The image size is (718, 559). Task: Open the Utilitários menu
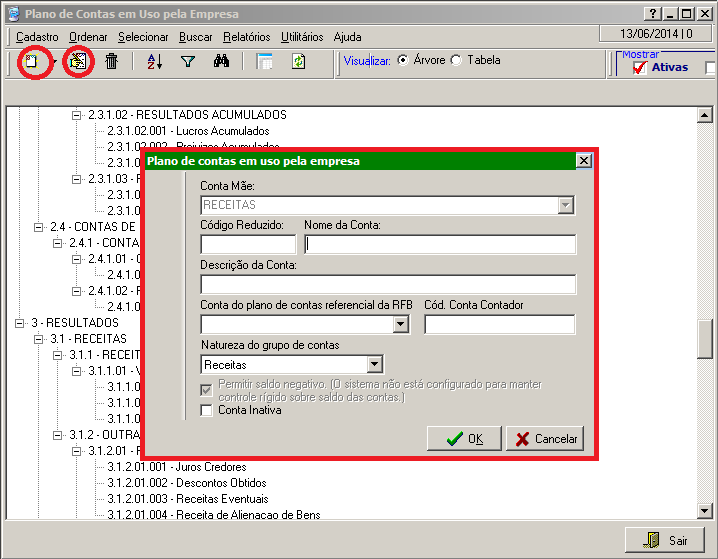click(302, 37)
